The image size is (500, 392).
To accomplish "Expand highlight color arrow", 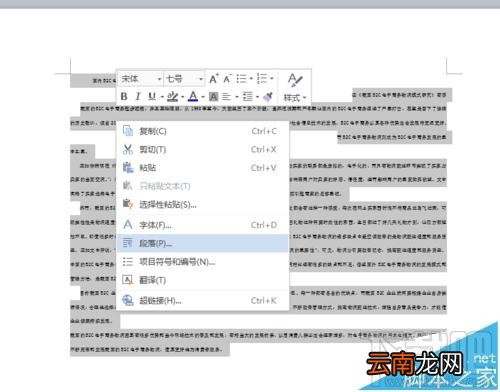I will click(x=182, y=97).
